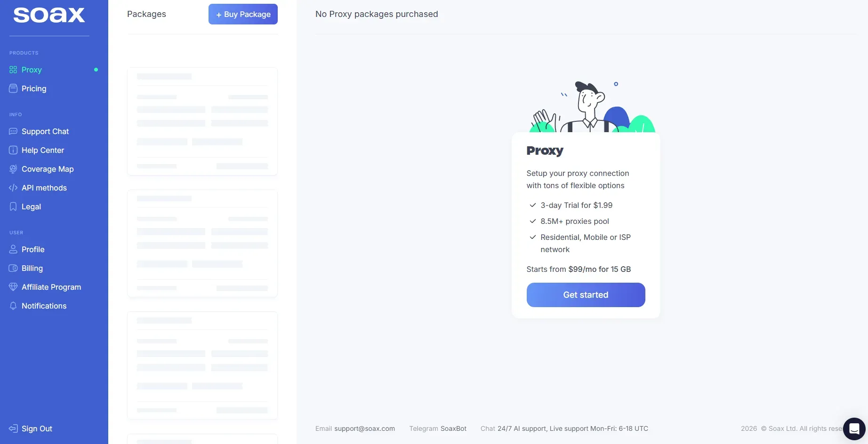The image size is (868, 444).
Task: Click the support@soax.com email link
Action: click(364, 428)
